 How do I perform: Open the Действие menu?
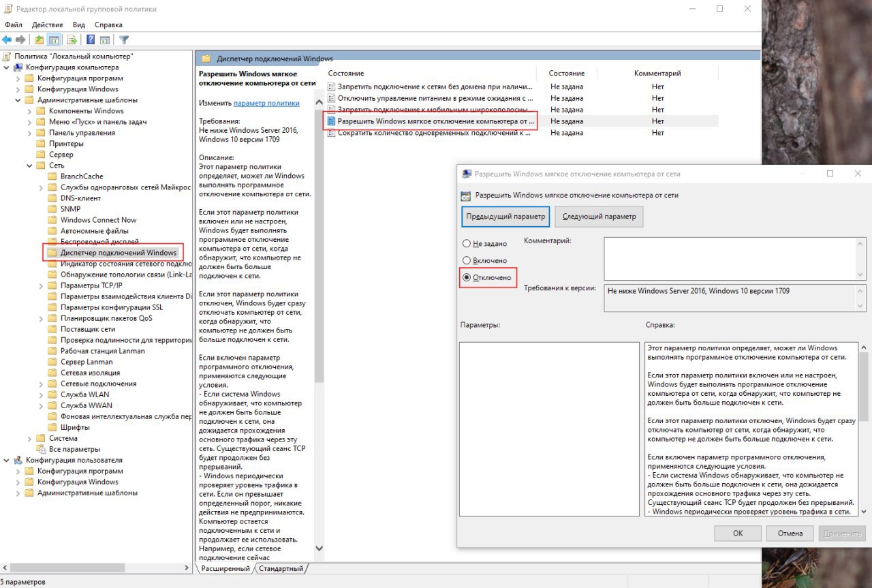(x=48, y=25)
